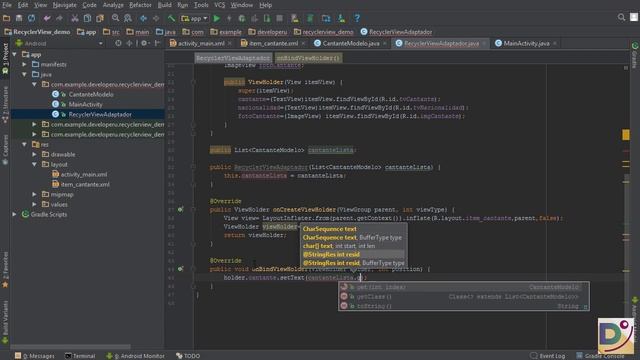The height and width of the screenshot is (360, 640).
Task: Switch to CantanteModelo.java tab
Action: (350, 43)
